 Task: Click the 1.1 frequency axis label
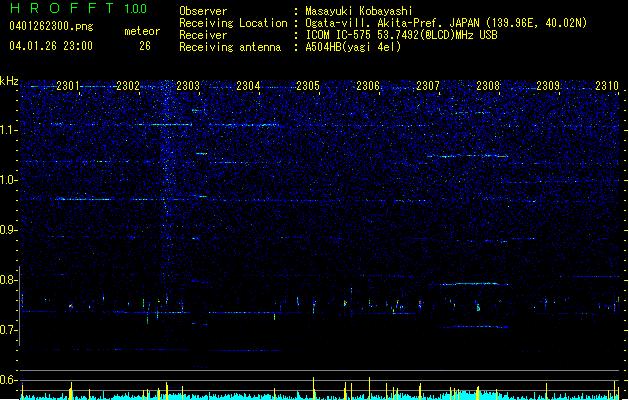click(x=9, y=130)
